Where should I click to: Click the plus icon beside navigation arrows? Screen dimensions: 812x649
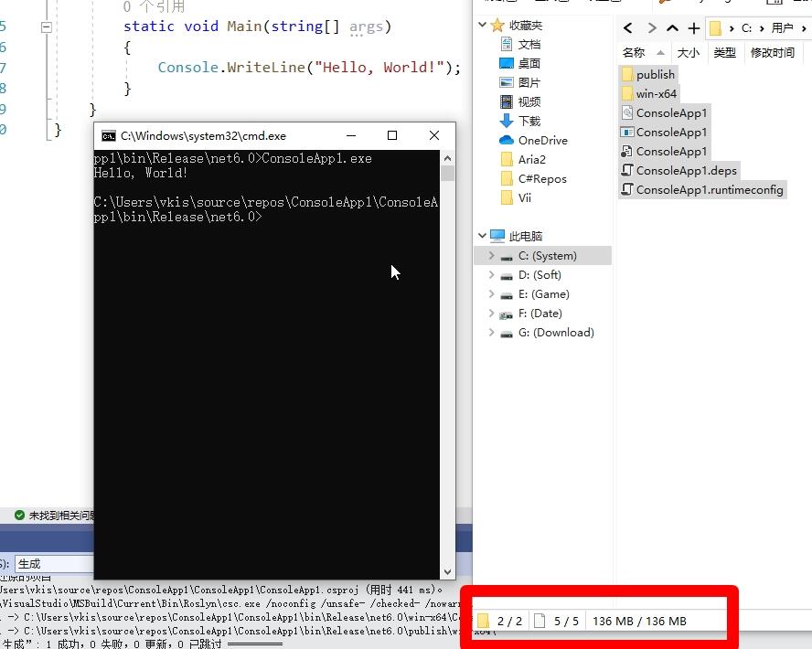pos(694,28)
